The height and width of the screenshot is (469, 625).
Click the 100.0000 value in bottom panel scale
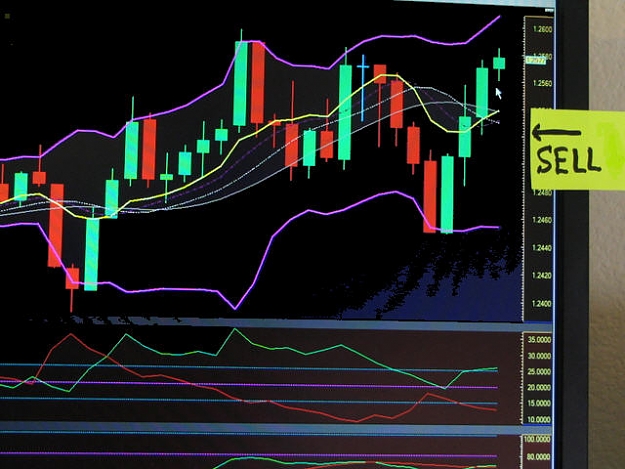(x=538, y=440)
